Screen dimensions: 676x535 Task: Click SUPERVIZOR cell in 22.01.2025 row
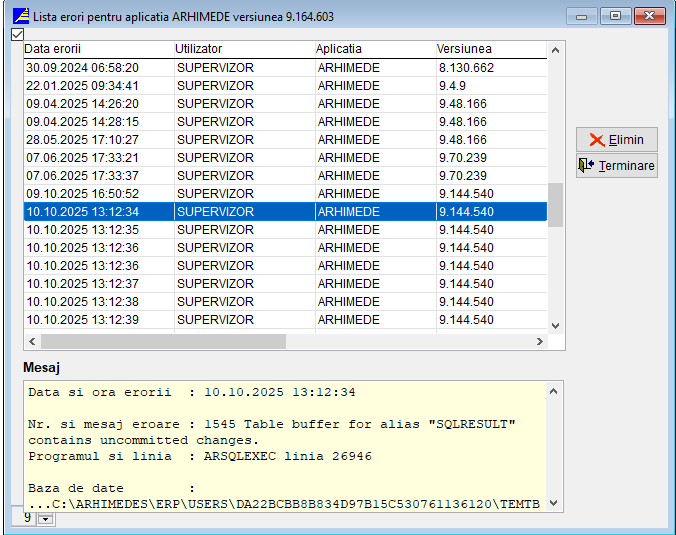click(244, 86)
